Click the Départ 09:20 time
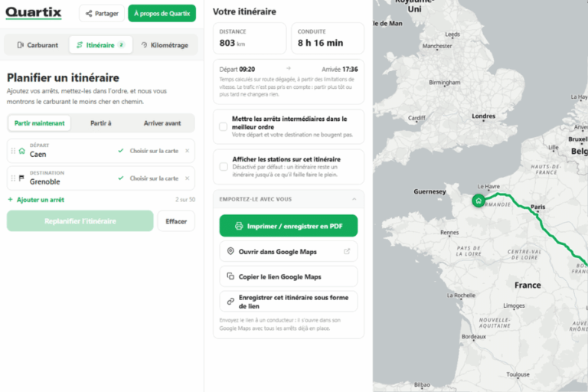The height and width of the screenshot is (392, 588). [237, 70]
